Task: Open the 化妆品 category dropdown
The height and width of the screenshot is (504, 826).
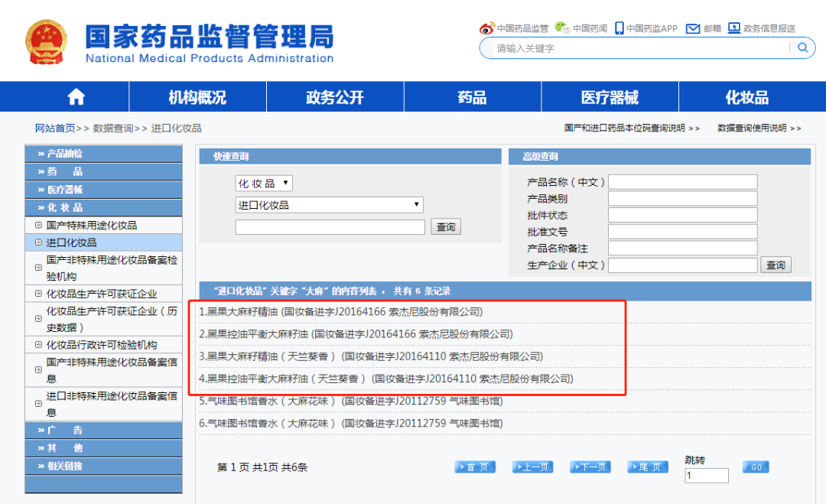Action: click(x=264, y=184)
